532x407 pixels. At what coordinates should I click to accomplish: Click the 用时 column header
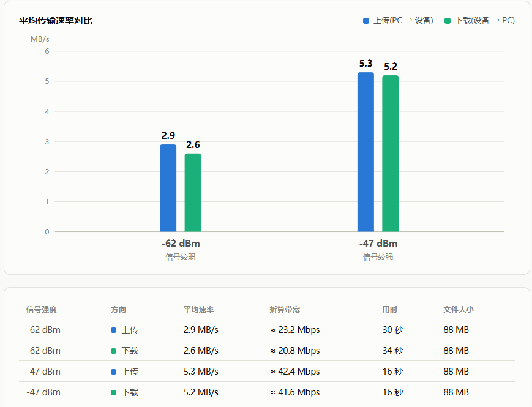pos(390,309)
